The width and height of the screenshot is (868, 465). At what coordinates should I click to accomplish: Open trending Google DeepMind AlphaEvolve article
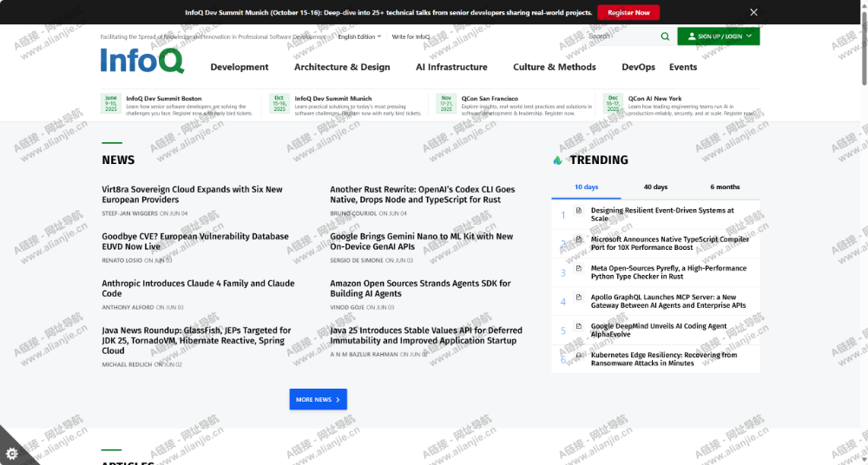point(659,330)
